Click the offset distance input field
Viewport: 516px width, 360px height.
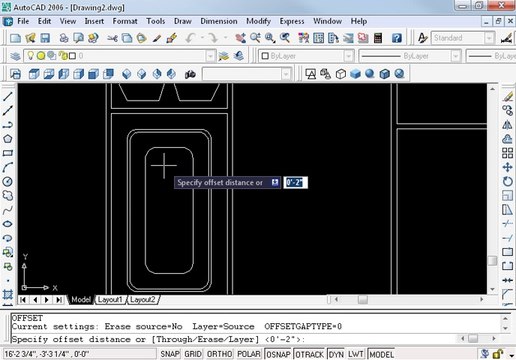[x=295, y=182]
